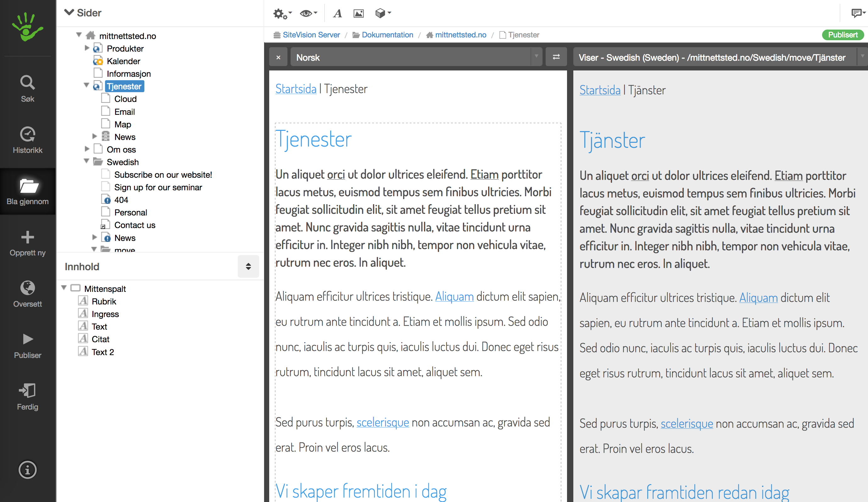868x502 pixels.
Task: Open the eye view options menu
Action: 308,14
